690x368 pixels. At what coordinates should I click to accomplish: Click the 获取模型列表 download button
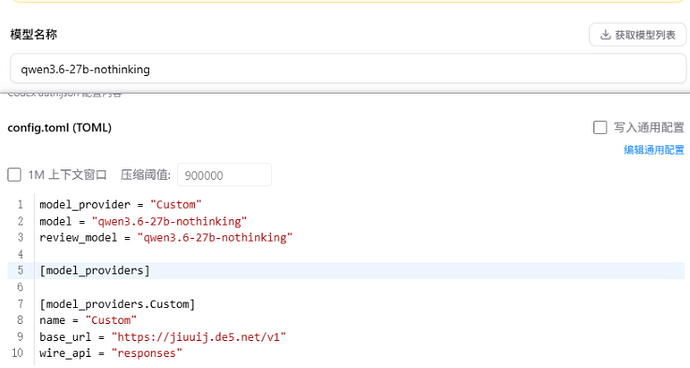click(x=638, y=35)
